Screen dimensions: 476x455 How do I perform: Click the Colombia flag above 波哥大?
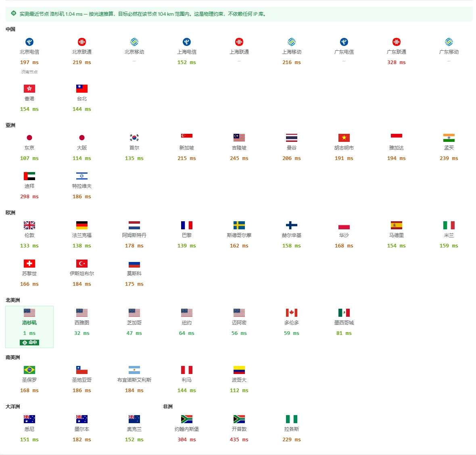[239, 370]
